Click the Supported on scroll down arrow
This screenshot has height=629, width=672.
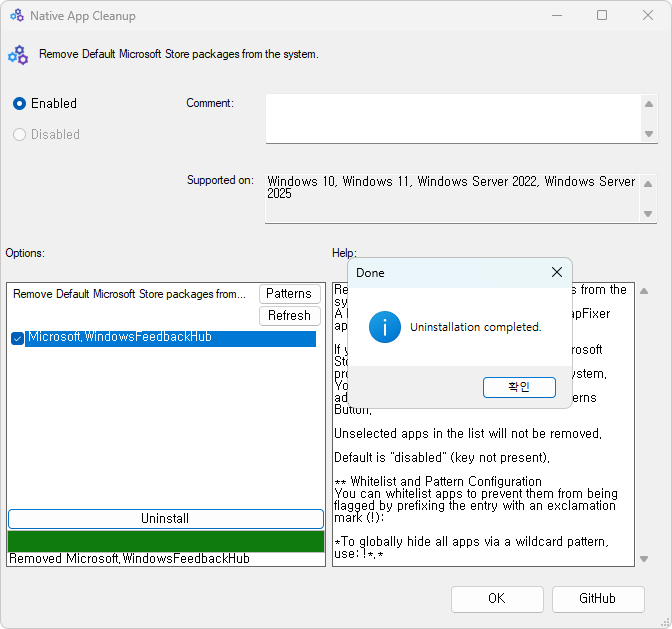[648, 214]
